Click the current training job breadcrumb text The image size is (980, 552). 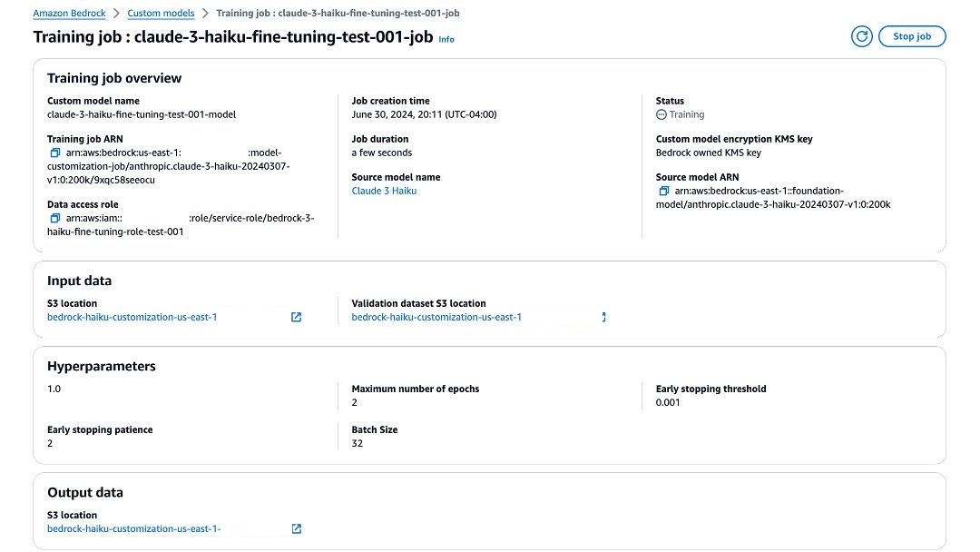(337, 14)
